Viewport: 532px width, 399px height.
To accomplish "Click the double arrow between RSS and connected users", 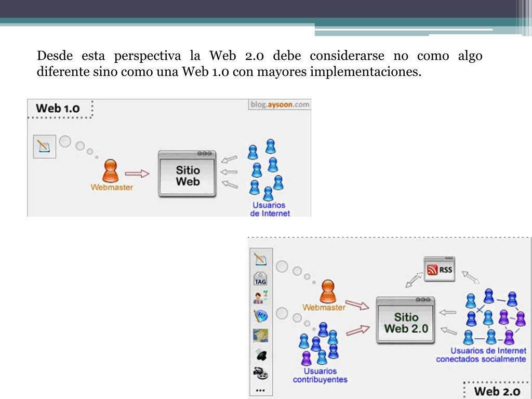I will (471, 277).
